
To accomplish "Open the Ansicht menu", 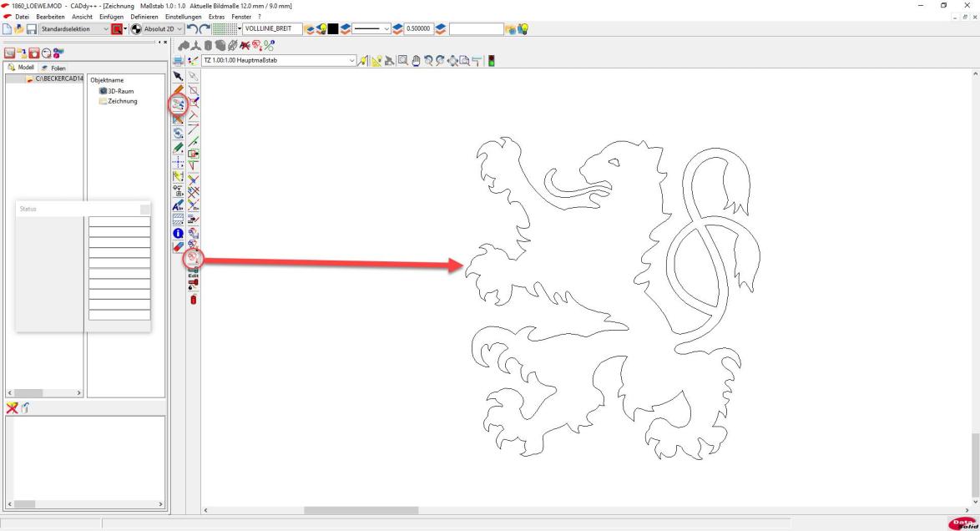I will point(82,17).
